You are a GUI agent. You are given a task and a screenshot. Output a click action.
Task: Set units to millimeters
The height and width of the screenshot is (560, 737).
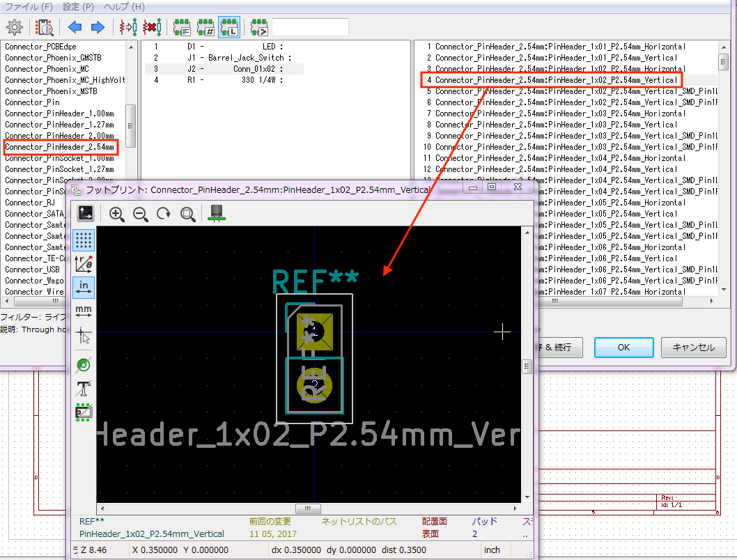(x=84, y=311)
